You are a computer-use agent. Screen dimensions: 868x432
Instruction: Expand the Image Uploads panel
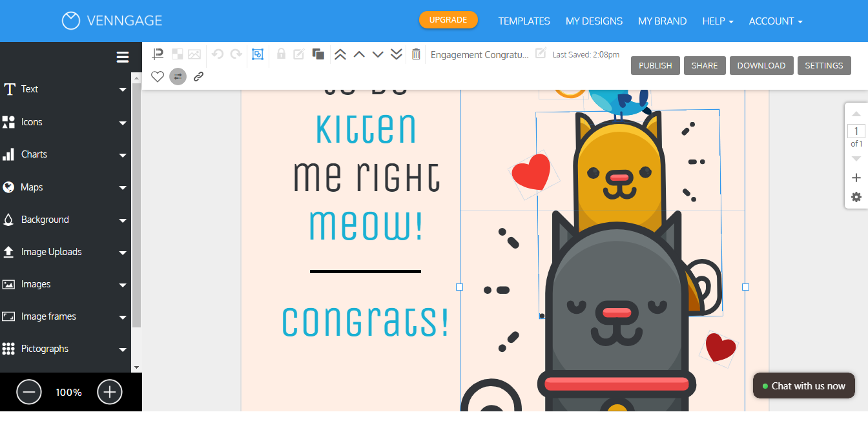point(65,252)
